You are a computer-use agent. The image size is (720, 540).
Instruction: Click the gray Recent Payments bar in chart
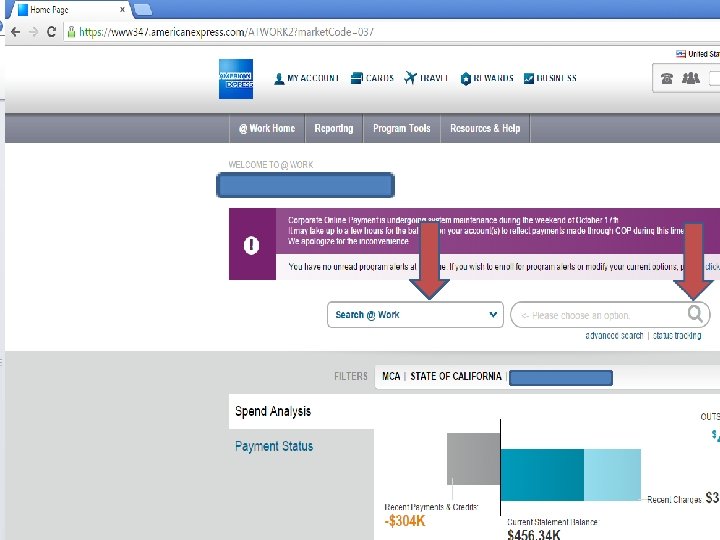[473, 459]
